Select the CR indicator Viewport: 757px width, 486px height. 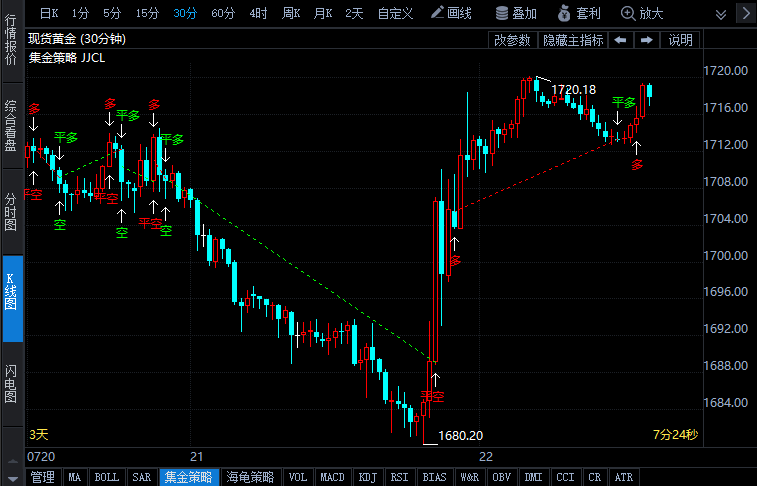tap(595, 477)
